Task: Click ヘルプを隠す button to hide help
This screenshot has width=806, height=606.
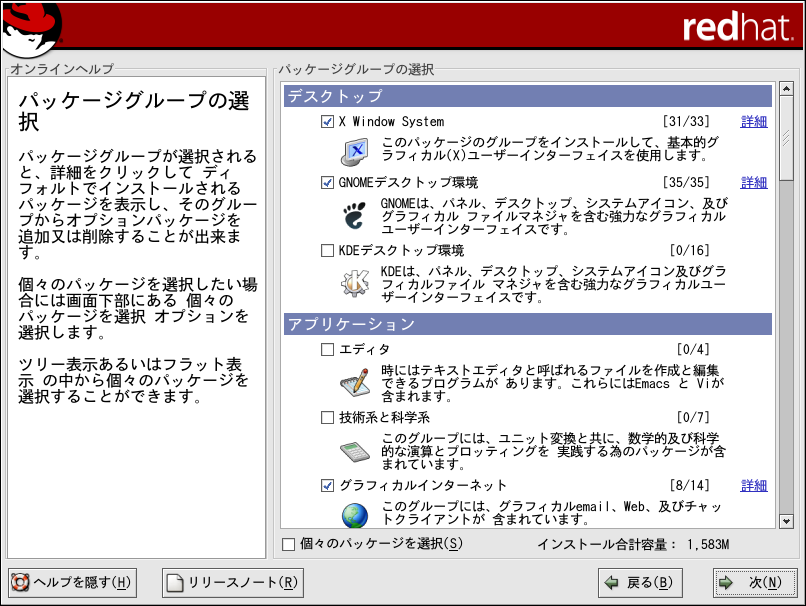Action: tap(72, 582)
